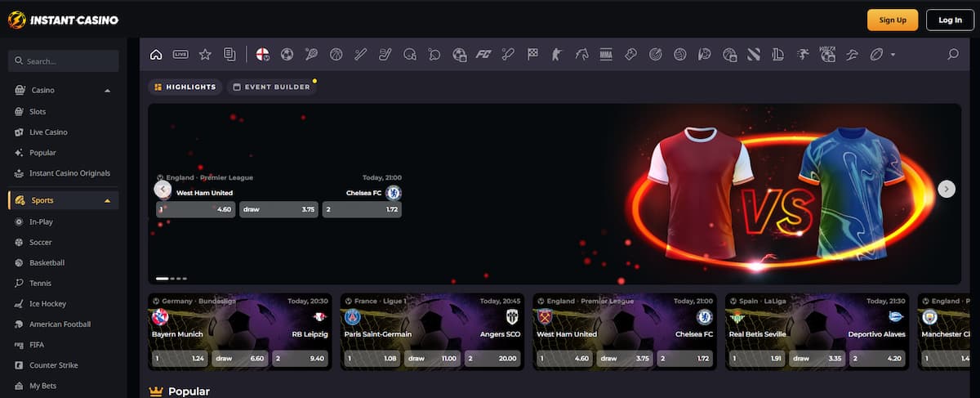Image resolution: width=980 pixels, height=398 pixels.
Task: Click the Instant Casino logo
Action: click(63, 20)
